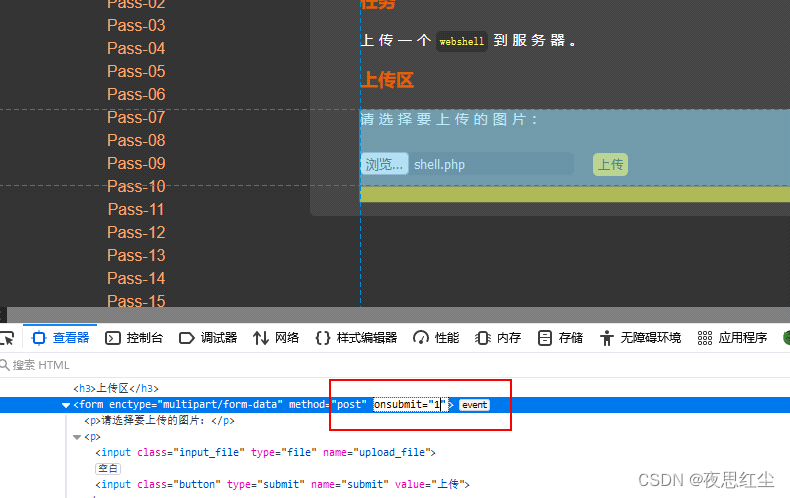Open Pass-03 in the sidebar
790x498 pixels.
point(136,25)
